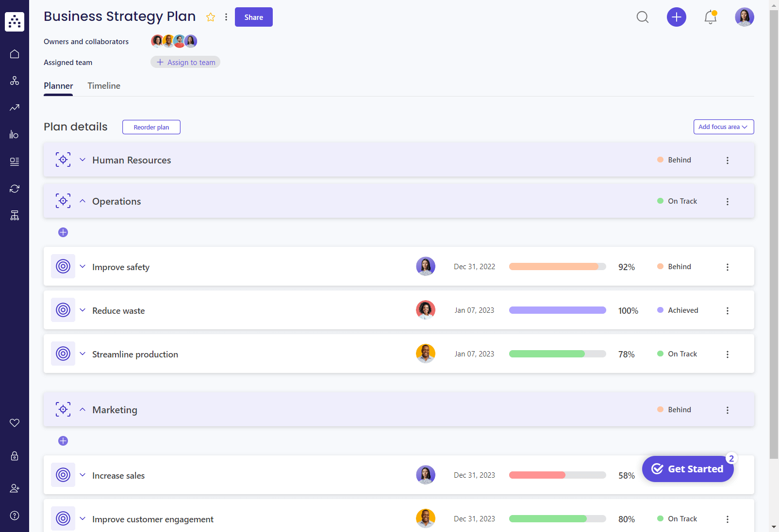Select the Planner tab
This screenshot has height=532, width=779.
tap(58, 86)
